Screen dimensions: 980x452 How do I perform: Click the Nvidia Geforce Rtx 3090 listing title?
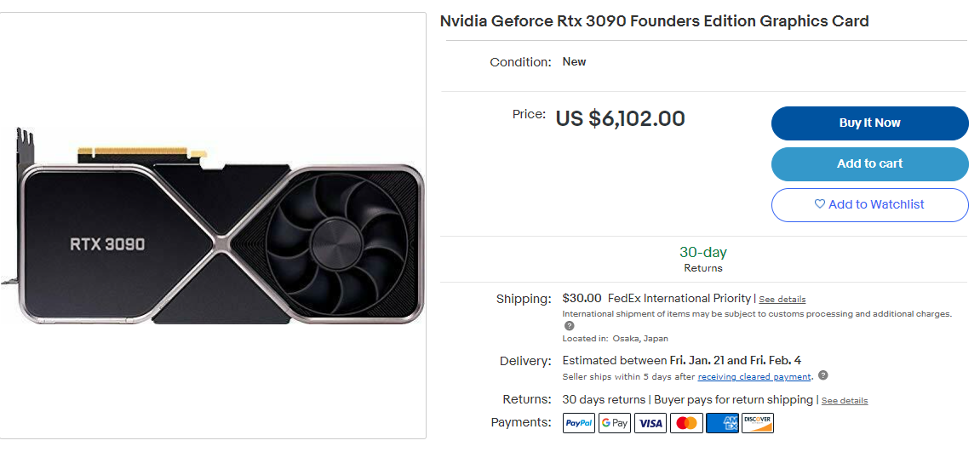click(x=654, y=21)
